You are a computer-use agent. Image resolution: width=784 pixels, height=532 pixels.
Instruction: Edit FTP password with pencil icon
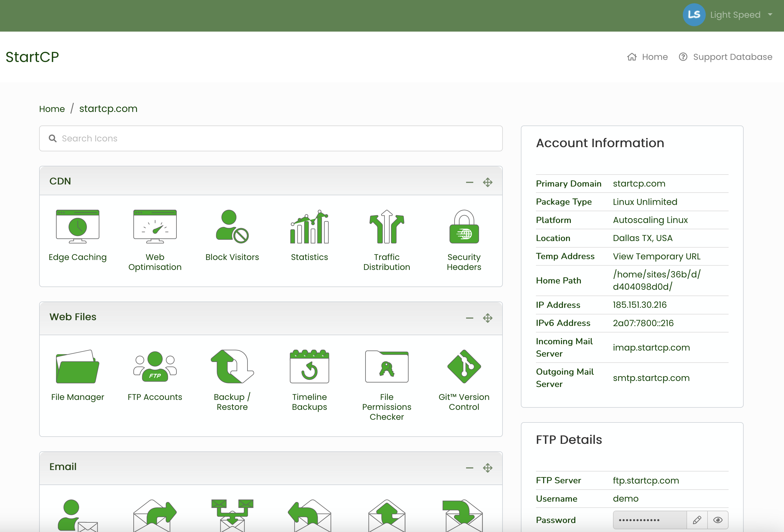click(697, 520)
